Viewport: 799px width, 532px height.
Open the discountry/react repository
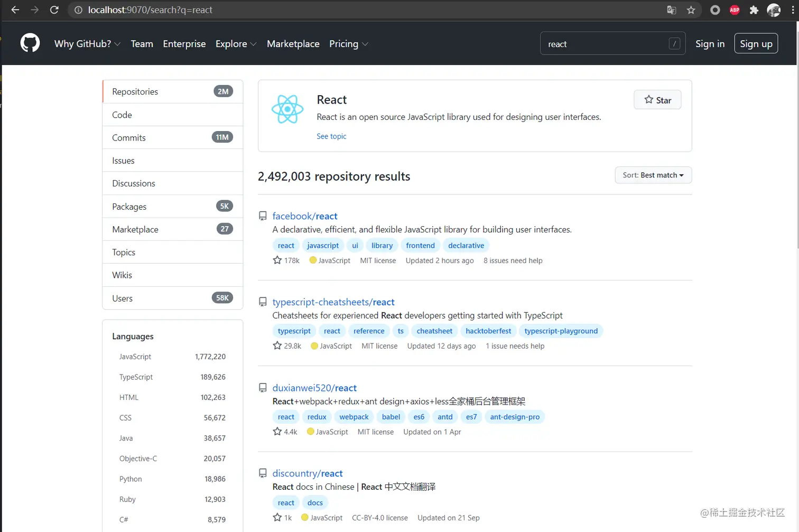(308, 473)
